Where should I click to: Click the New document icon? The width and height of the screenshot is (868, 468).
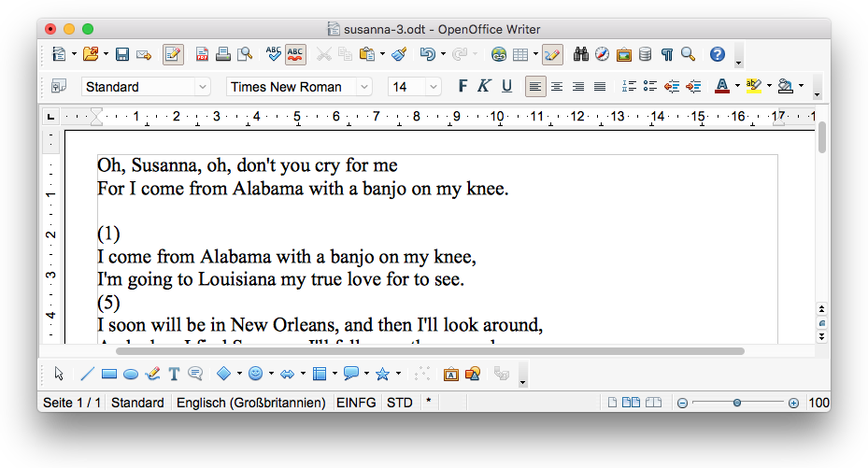(58, 54)
